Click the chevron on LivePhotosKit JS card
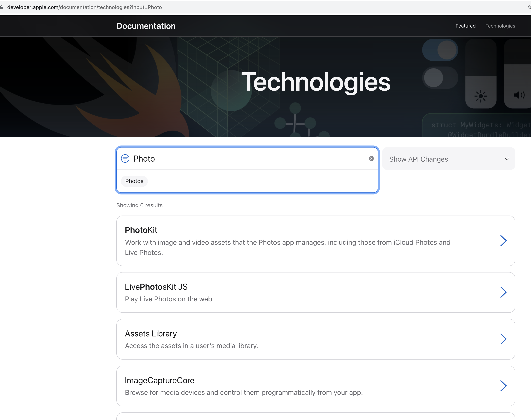 tap(503, 292)
